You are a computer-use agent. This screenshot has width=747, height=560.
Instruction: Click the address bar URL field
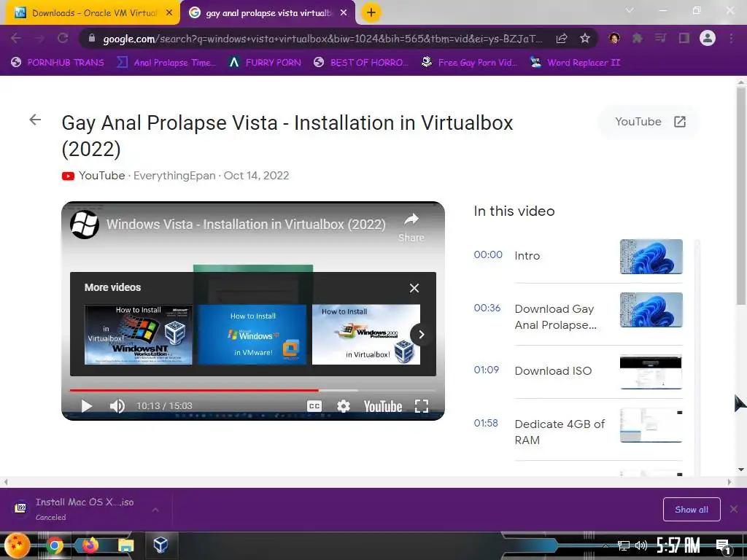tap(322, 39)
